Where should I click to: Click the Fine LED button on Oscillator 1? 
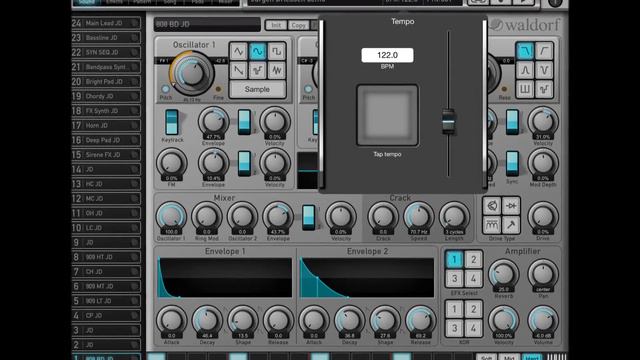coord(218,89)
